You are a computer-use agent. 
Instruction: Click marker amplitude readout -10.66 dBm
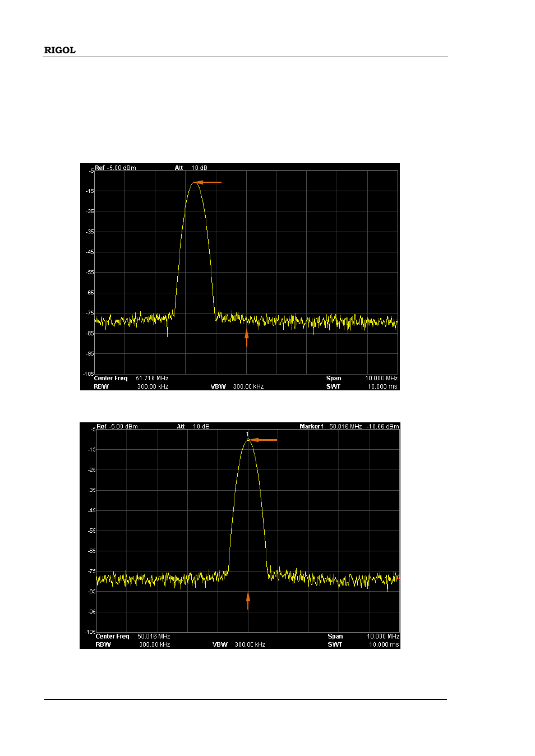tap(383, 427)
